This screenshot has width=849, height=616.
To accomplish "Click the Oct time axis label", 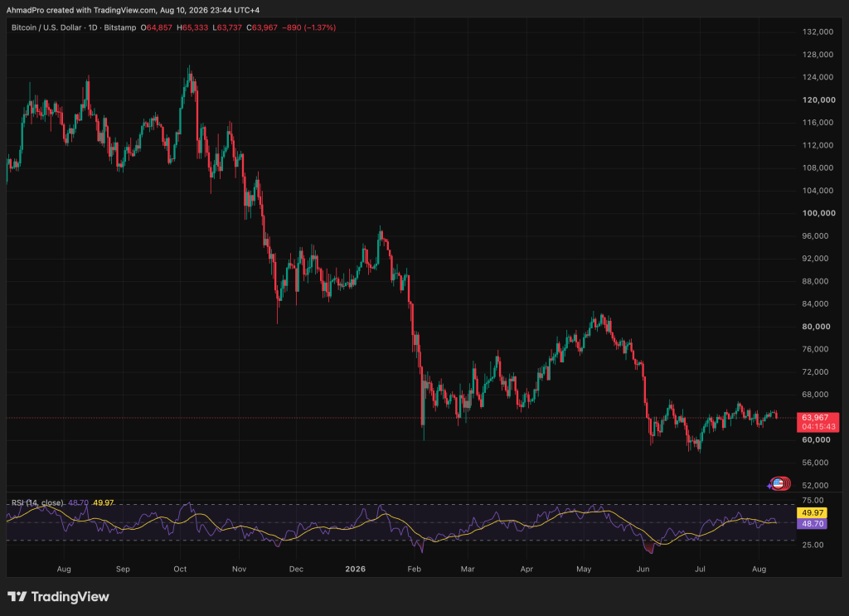I will [180, 570].
